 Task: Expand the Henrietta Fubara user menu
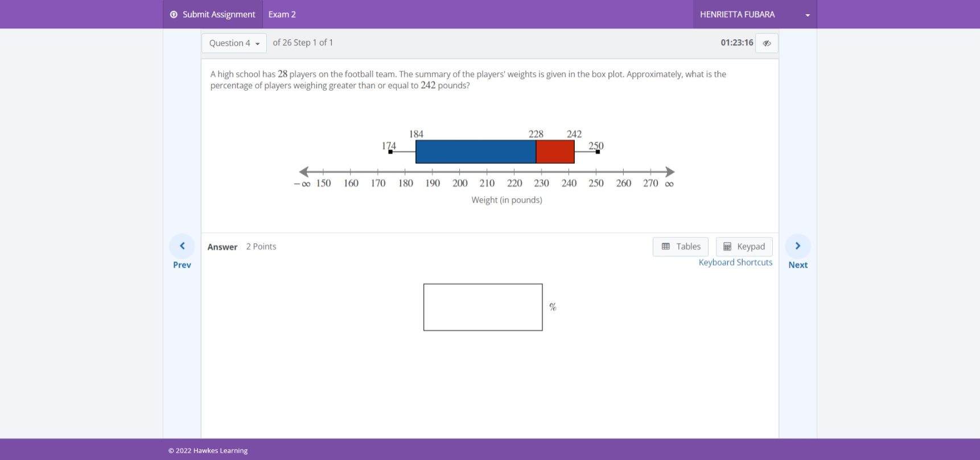(755, 14)
